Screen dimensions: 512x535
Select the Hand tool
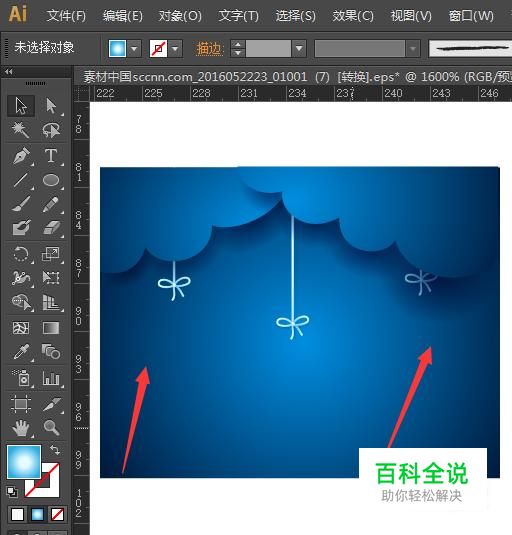coord(21,428)
